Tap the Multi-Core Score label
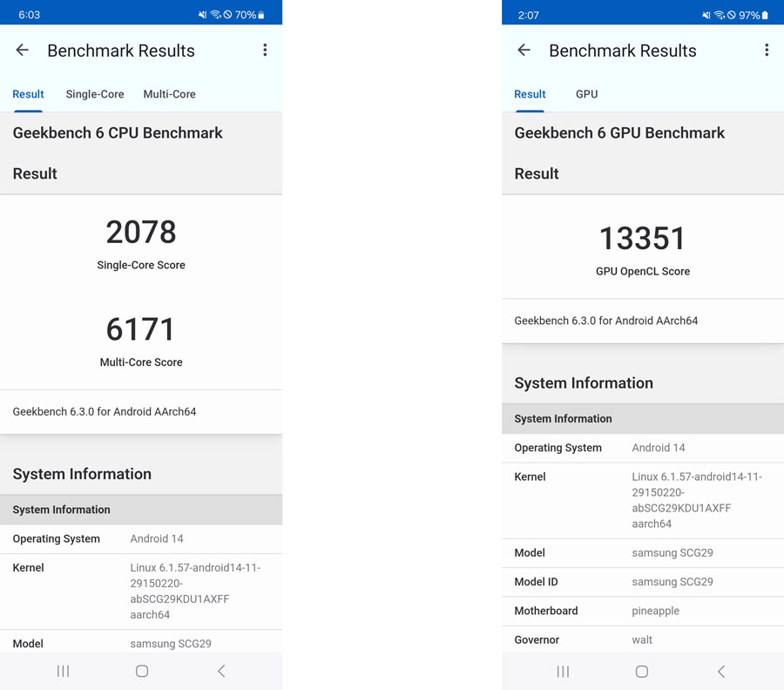The image size is (784, 690). point(141,362)
